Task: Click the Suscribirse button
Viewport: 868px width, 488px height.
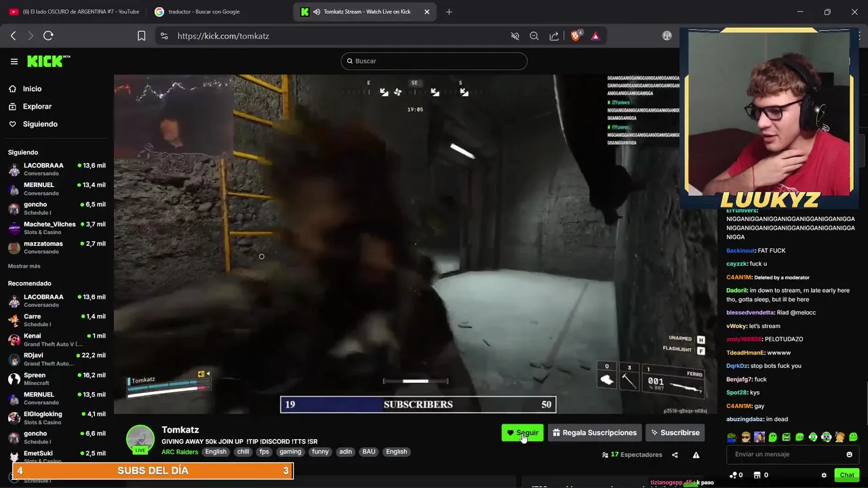Action: (x=675, y=432)
